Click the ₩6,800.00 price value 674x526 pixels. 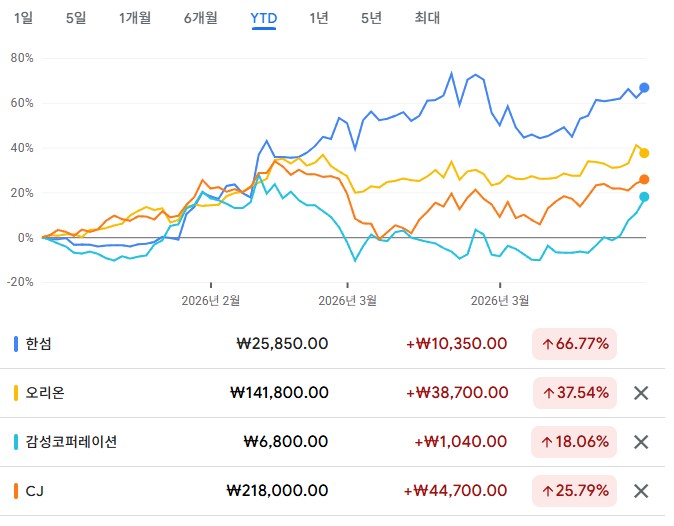tap(286, 442)
